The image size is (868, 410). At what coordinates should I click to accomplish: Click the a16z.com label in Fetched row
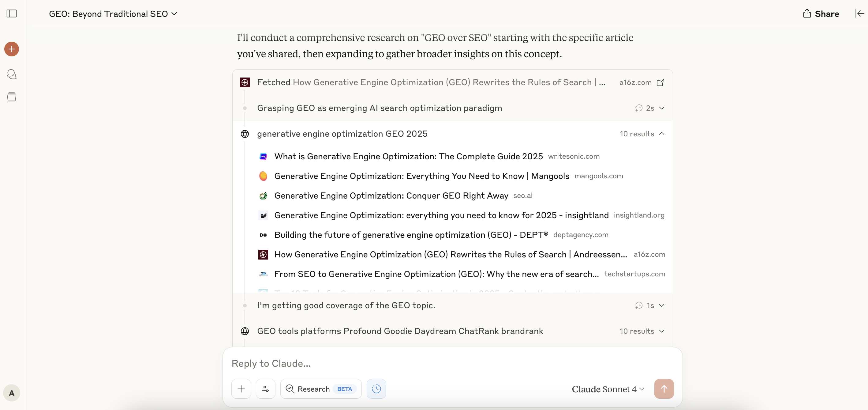click(635, 82)
